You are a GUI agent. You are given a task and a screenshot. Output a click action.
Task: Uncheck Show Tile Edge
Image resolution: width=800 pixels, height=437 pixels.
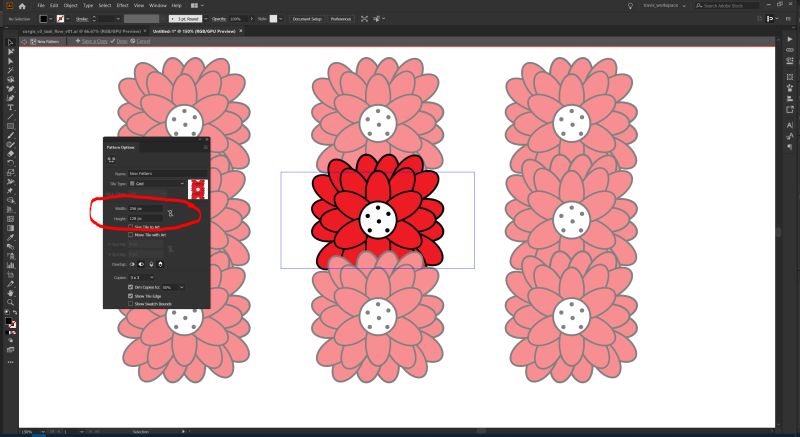(x=131, y=296)
